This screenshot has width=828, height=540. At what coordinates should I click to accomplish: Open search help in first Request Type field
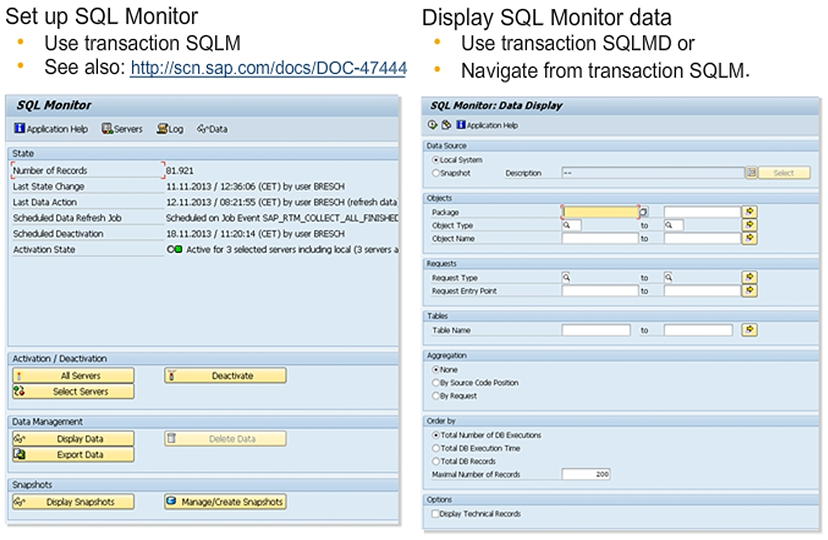tap(567, 277)
